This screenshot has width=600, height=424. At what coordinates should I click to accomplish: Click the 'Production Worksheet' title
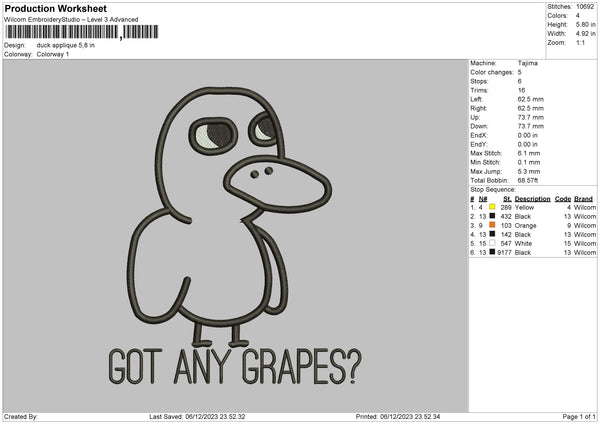pyautogui.click(x=55, y=8)
